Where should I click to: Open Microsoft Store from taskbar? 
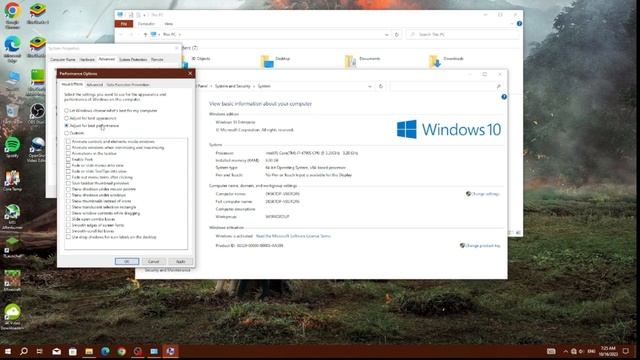(x=73, y=351)
